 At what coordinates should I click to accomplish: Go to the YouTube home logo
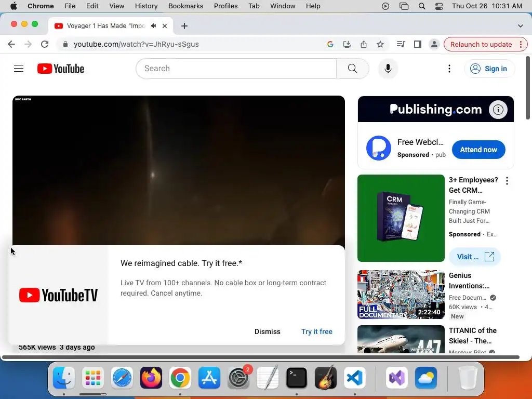point(61,69)
